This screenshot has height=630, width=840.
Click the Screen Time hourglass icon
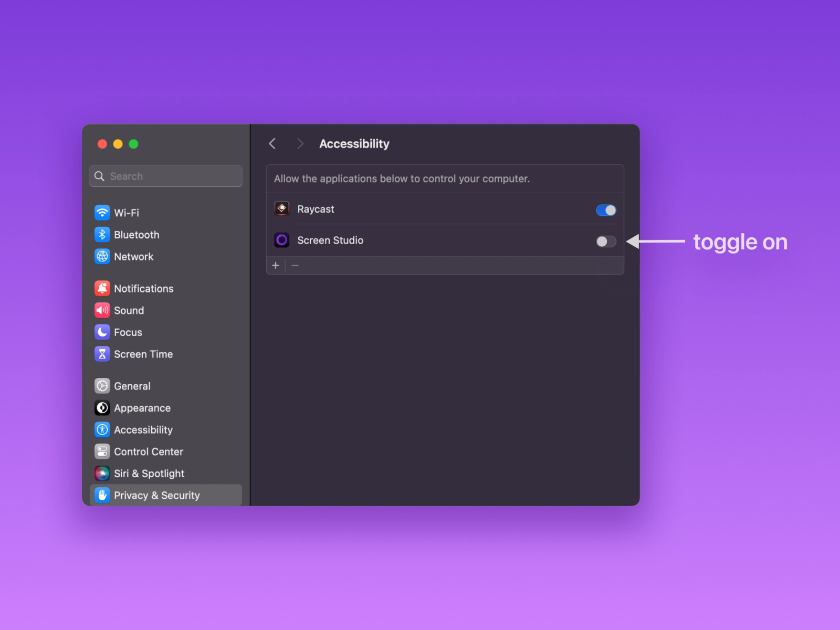pos(102,354)
